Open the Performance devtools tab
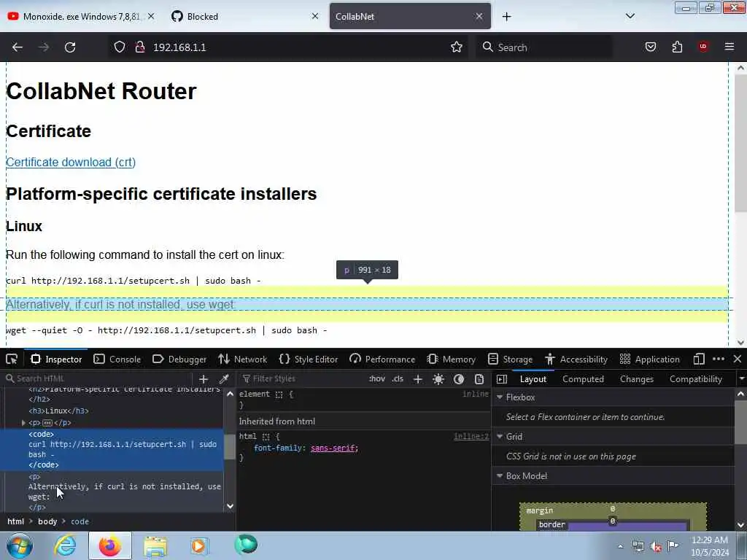 (x=382, y=359)
